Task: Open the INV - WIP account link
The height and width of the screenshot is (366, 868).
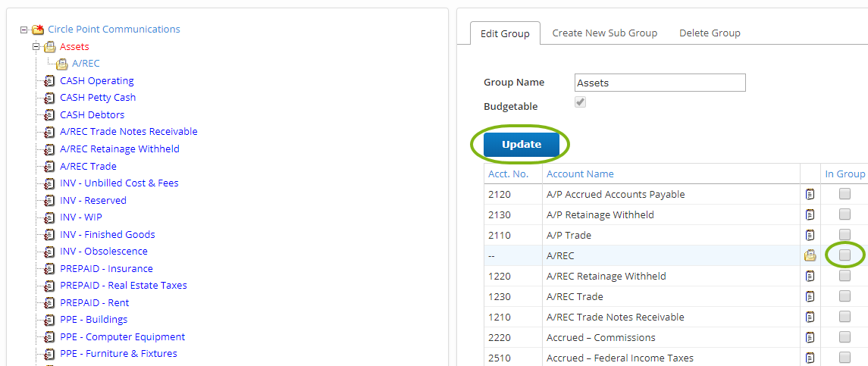Action: (81, 217)
